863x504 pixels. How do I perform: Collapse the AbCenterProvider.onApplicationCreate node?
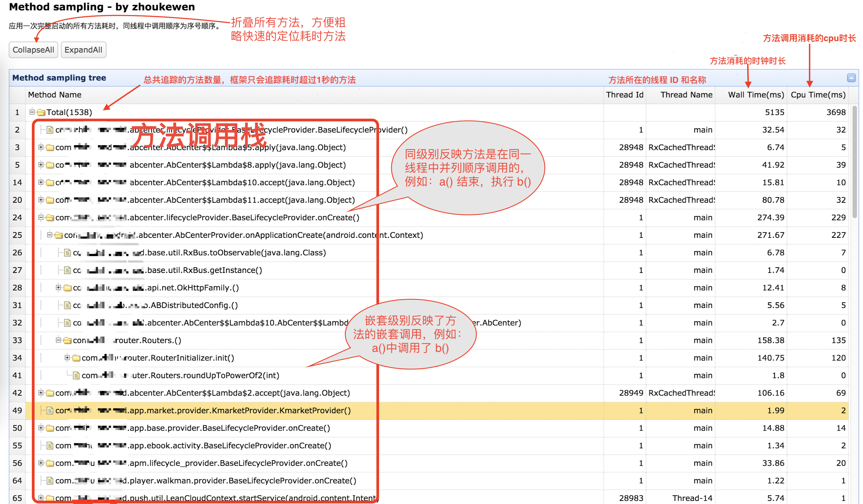point(49,235)
